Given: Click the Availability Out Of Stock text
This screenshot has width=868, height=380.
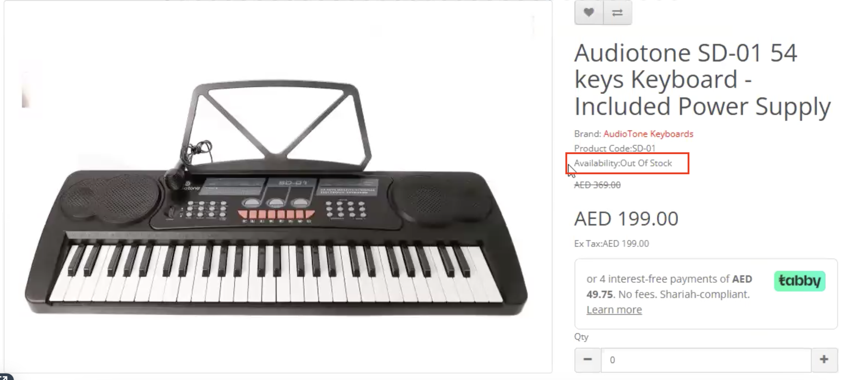Looking at the screenshot, I should click(x=623, y=163).
